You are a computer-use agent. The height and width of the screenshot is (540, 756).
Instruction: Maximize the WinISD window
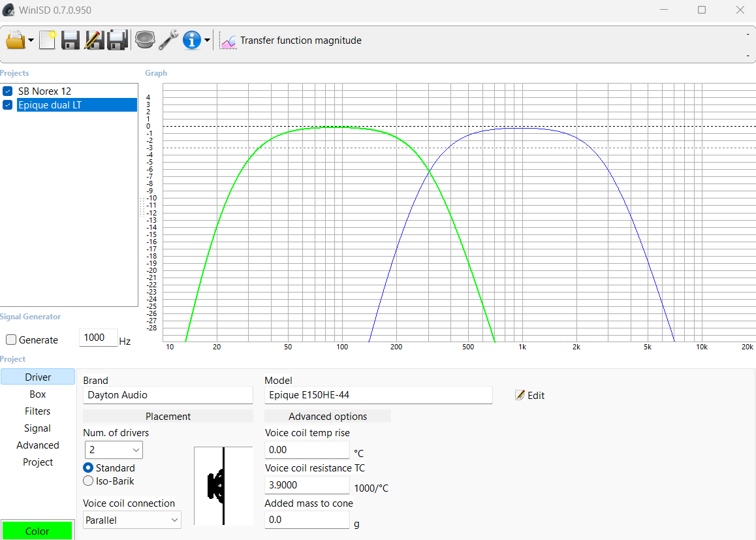click(x=702, y=10)
